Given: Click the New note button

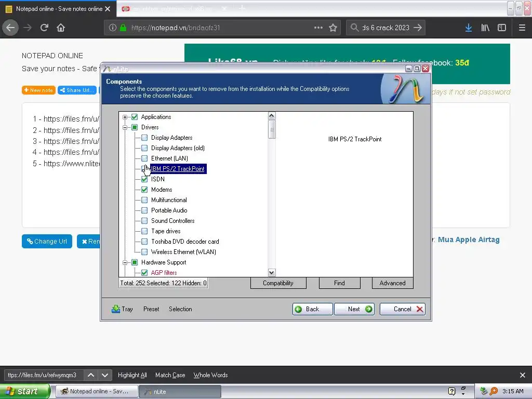Looking at the screenshot, I should (38, 90).
